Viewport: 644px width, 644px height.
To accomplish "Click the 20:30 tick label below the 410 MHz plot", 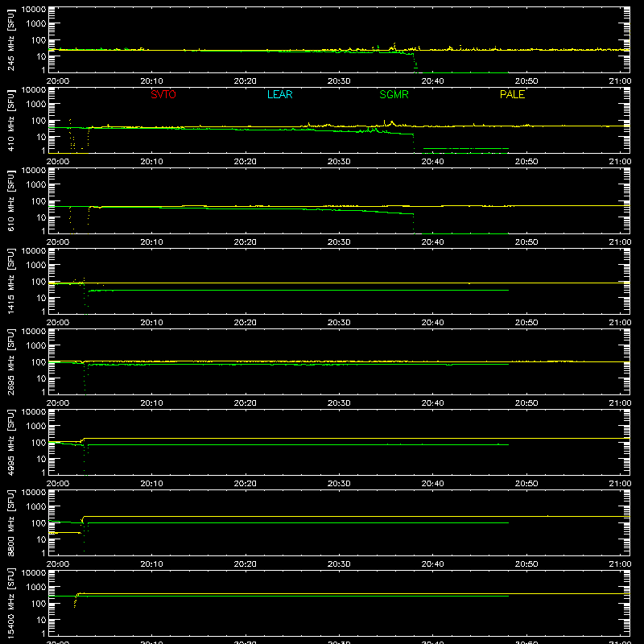I will [x=339, y=162].
